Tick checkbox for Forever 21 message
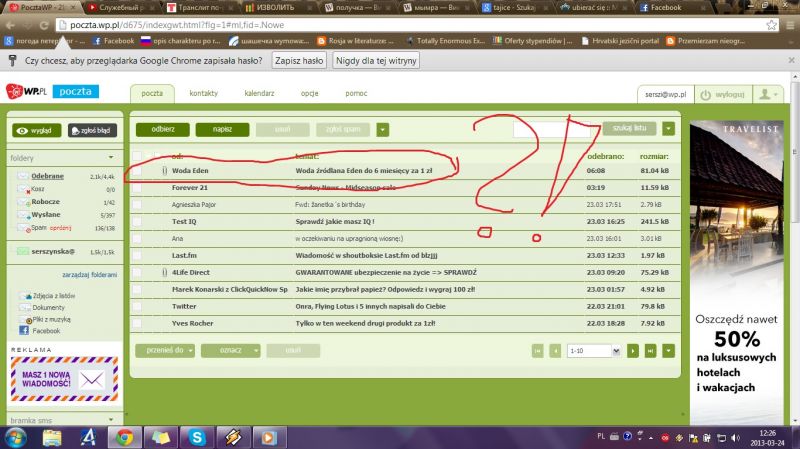Screen dimensions: 800x449 pos(137,188)
